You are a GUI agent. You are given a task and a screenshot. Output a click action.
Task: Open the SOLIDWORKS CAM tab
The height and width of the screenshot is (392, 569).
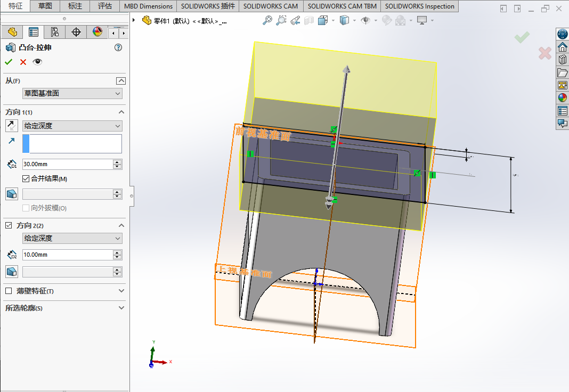click(x=271, y=6)
